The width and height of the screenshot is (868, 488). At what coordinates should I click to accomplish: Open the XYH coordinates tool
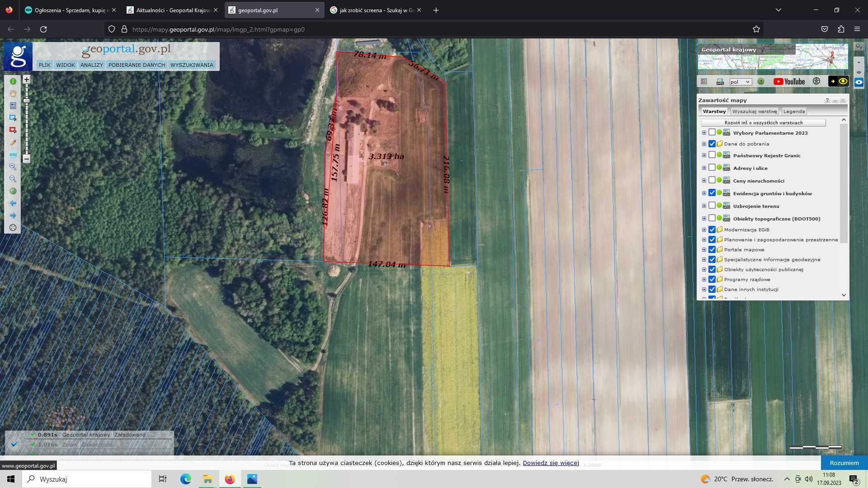click(x=13, y=155)
